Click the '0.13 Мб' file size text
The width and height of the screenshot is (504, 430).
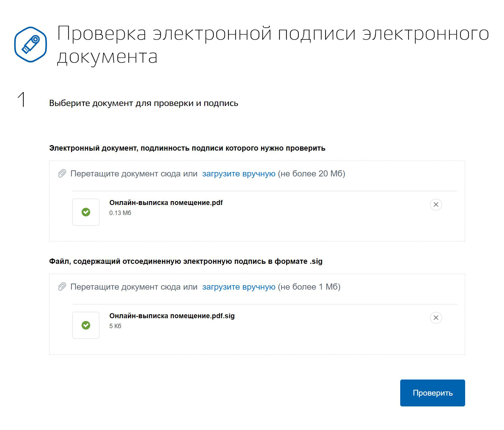click(x=120, y=213)
